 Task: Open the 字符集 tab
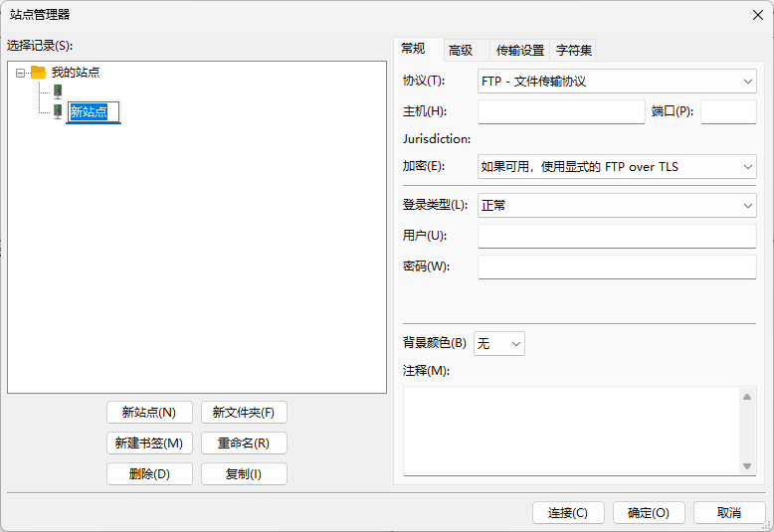[574, 51]
